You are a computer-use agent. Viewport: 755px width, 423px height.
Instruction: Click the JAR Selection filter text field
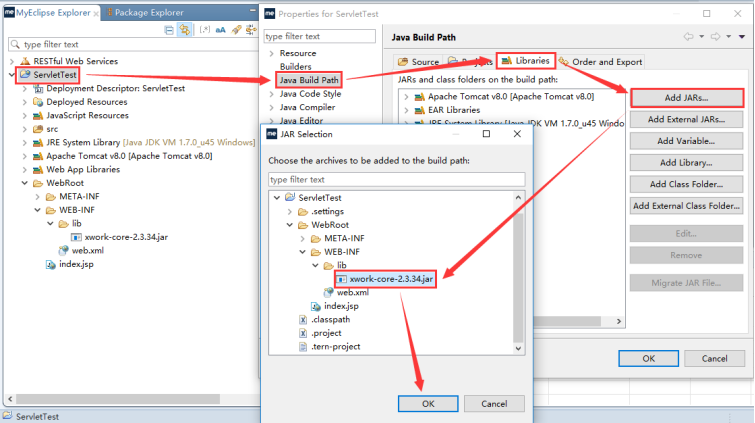pyautogui.click(x=395, y=179)
